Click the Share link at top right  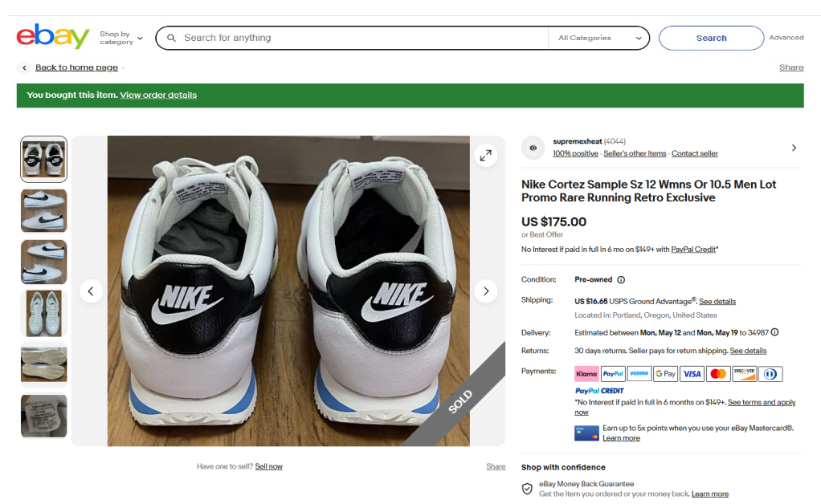click(791, 67)
